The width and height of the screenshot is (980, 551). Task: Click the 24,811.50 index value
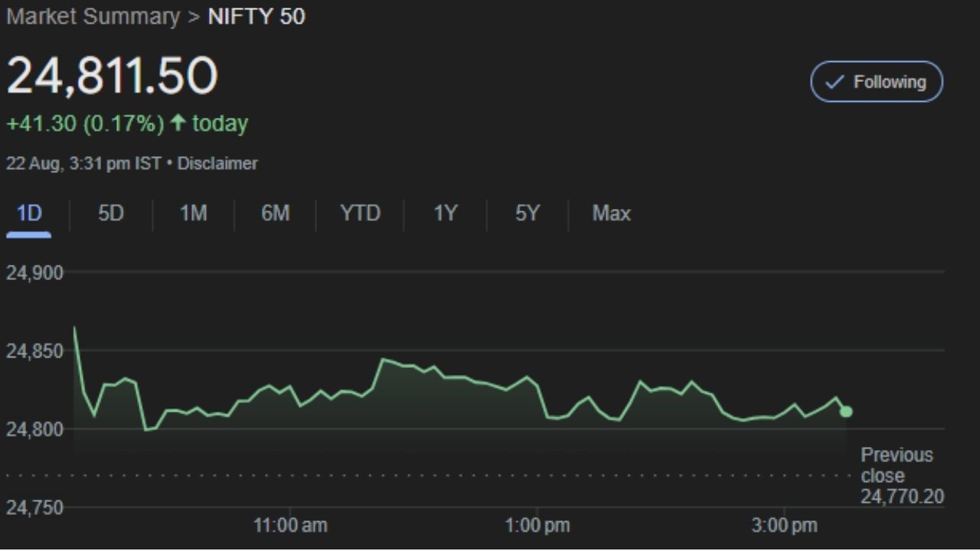coord(113,77)
